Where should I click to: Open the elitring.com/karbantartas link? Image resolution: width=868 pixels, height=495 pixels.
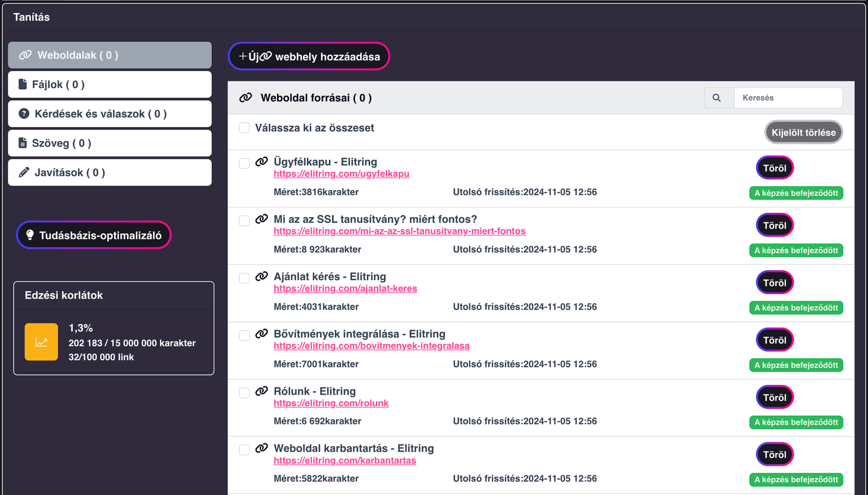point(344,460)
